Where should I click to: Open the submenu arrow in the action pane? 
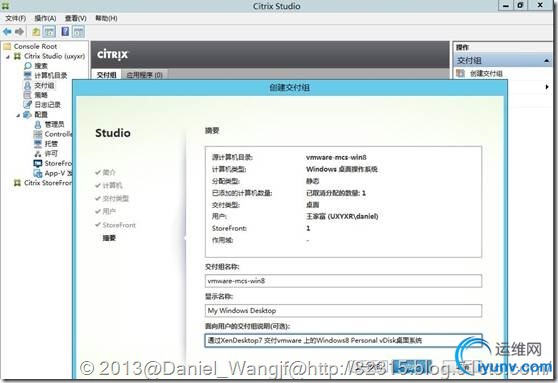[547, 87]
